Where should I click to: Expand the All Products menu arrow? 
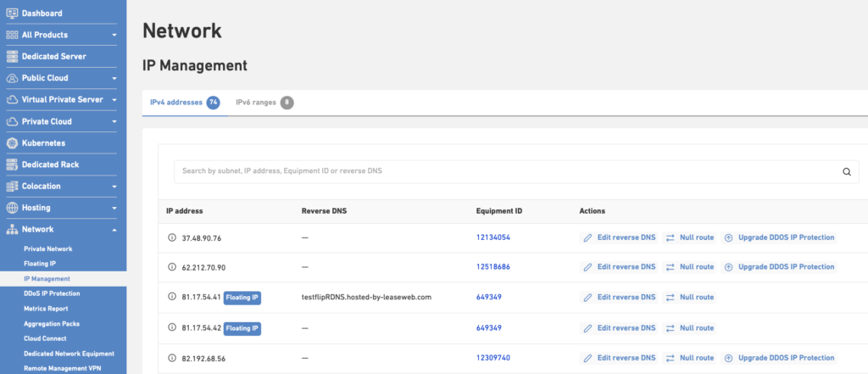tap(114, 36)
